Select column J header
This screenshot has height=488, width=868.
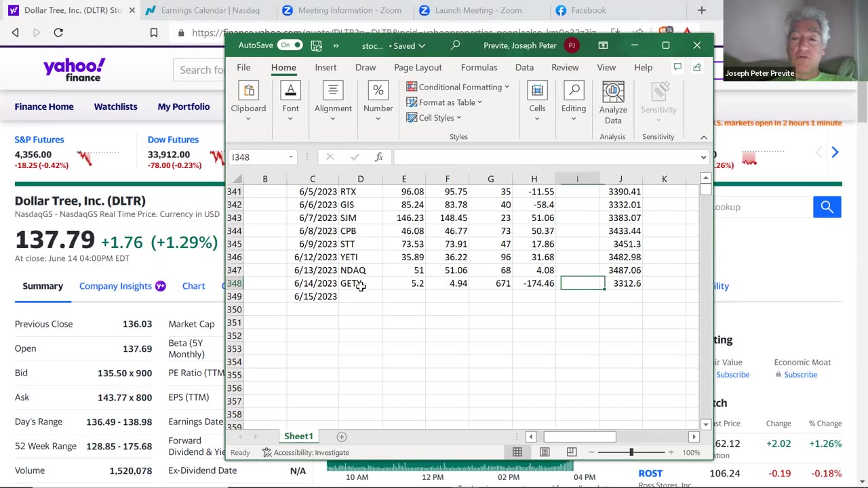tap(620, 179)
